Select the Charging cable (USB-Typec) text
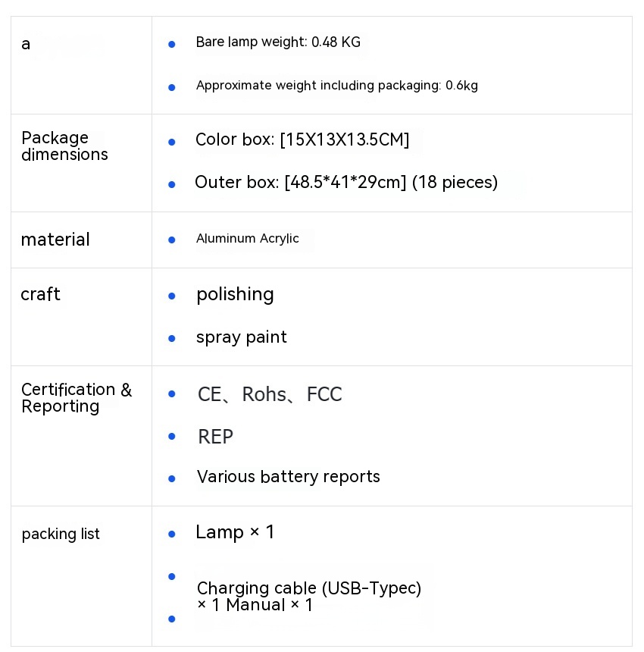The width and height of the screenshot is (644, 652). tap(308, 588)
